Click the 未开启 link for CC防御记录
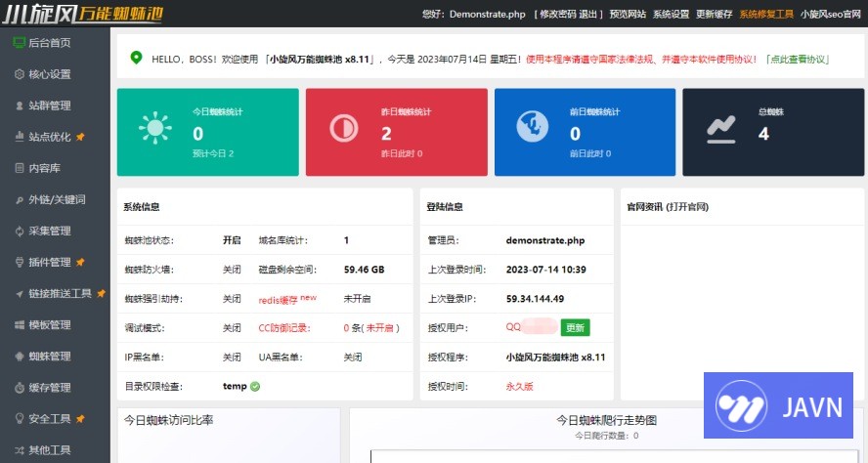Viewport: 868px width, 463px height. 382,328
